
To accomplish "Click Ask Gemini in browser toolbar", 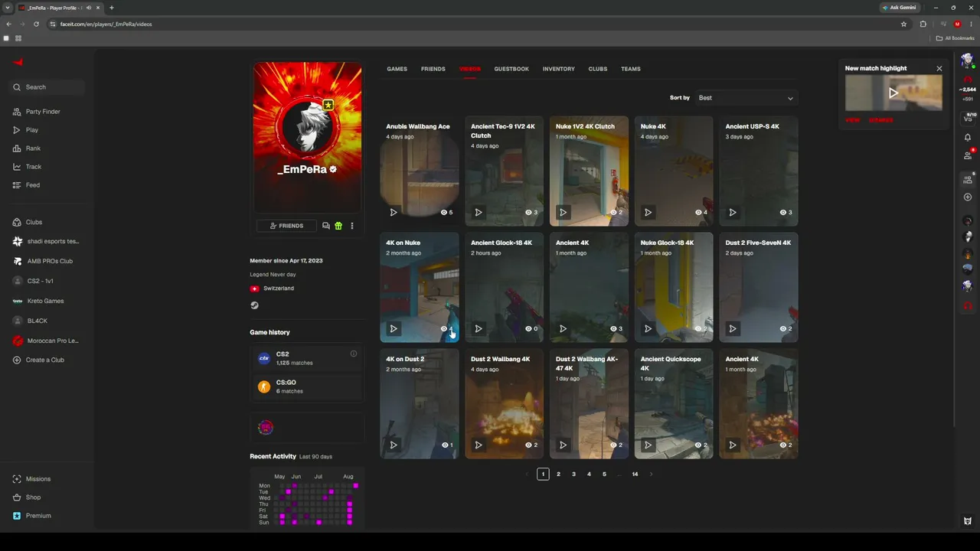I will [x=901, y=8].
